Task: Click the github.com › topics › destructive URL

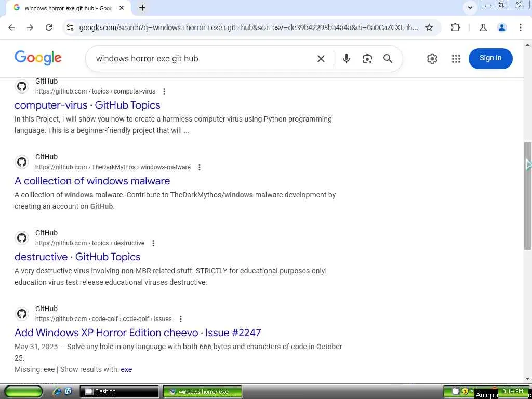Action: (90, 243)
